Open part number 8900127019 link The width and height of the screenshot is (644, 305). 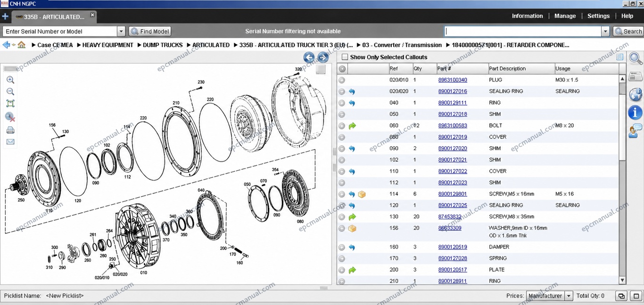[x=453, y=137]
